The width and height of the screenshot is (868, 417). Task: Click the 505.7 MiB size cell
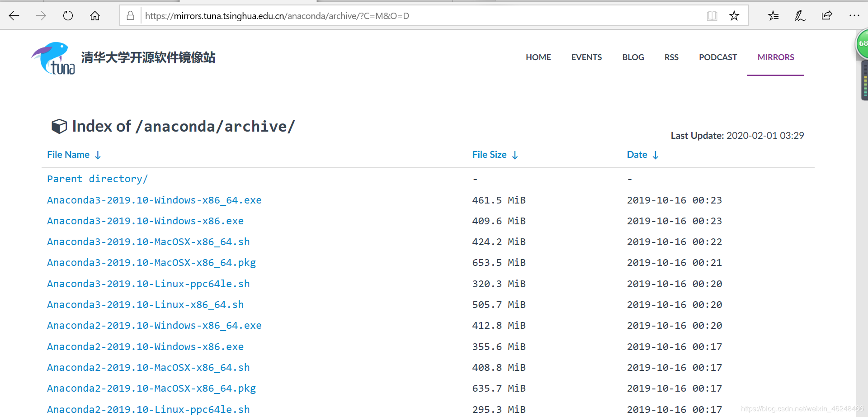[x=499, y=305]
